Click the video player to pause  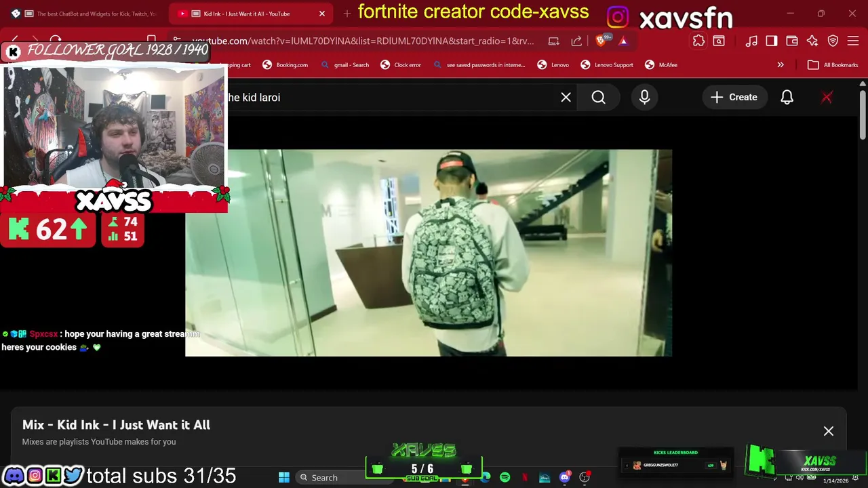429,253
